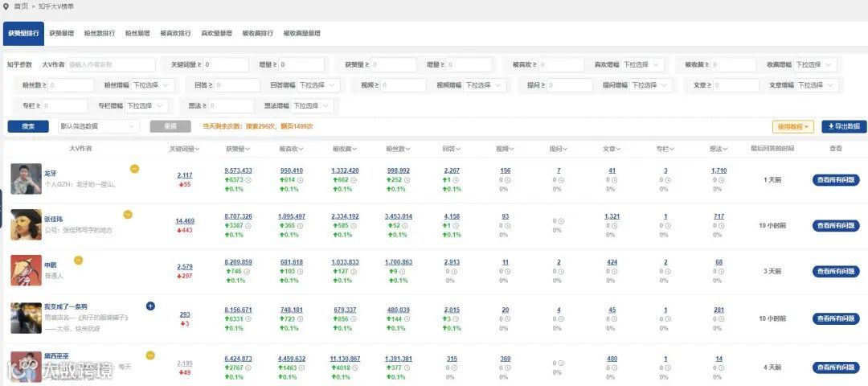Open 申鹏's avatar thumbnail
868x386 pixels.
click(x=26, y=270)
